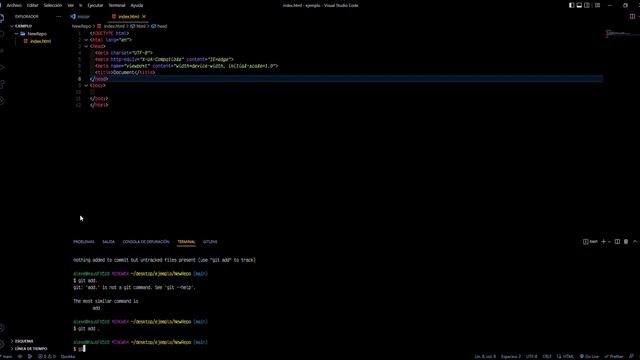Image resolution: width=640 pixels, height=360 pixels.
Task: Click html element in the breadcrumb
Action: pos(138,26)
